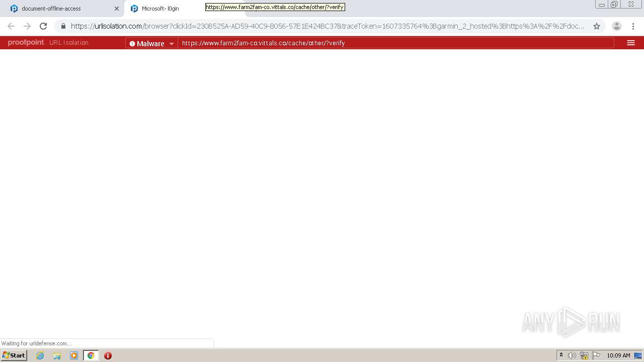Open the network tray icon
644x362 pixels.
(584, 355)
